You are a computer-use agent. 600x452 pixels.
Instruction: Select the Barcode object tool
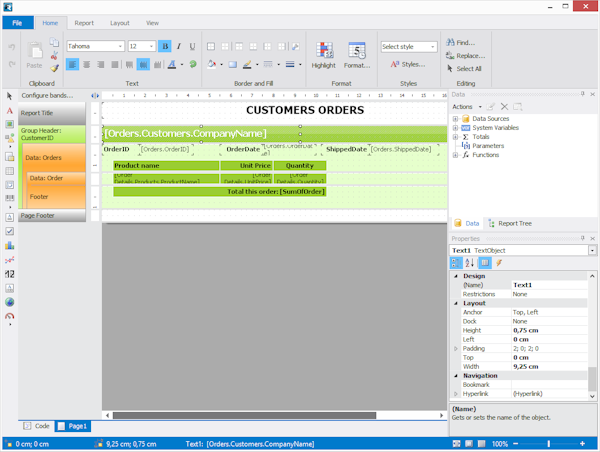10,197
